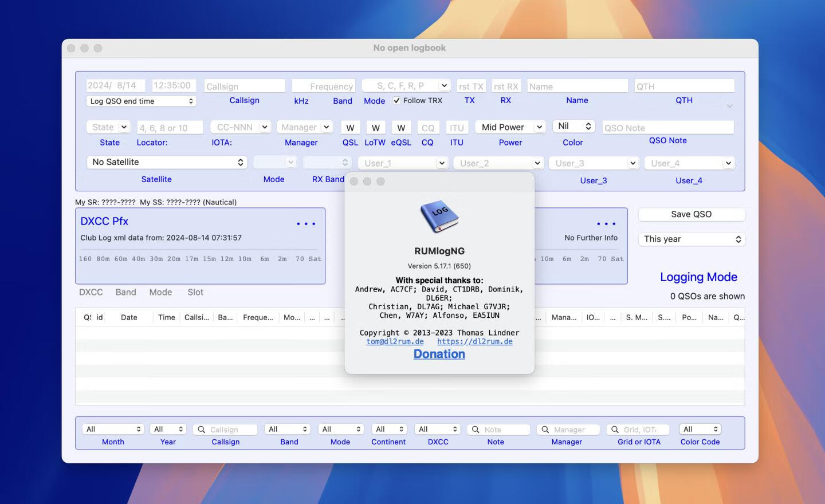The height and width of the screenshot is (504, 825).
Task: Switch to the DXCC tab
Action: click(x=91, y=292)
